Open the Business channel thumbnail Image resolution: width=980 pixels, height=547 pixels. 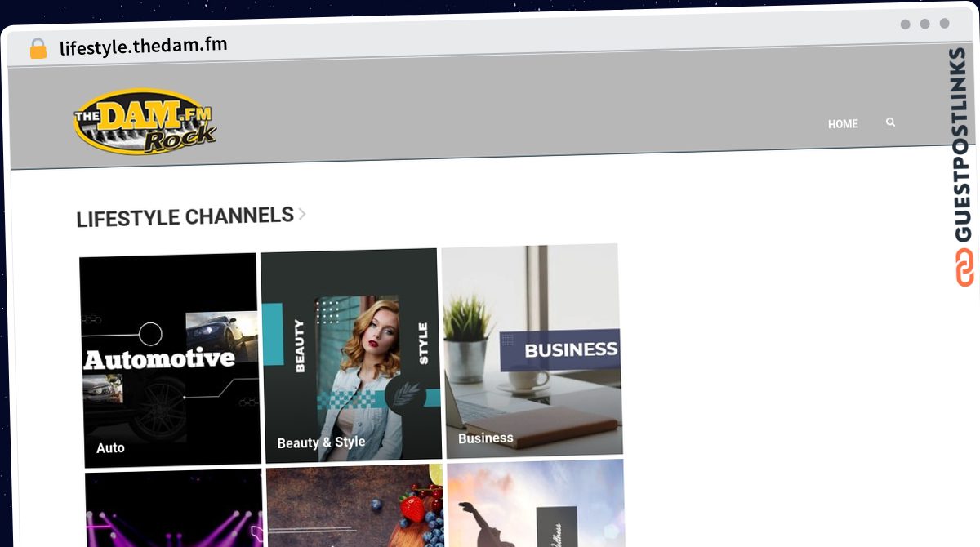(x=532, y=350)
